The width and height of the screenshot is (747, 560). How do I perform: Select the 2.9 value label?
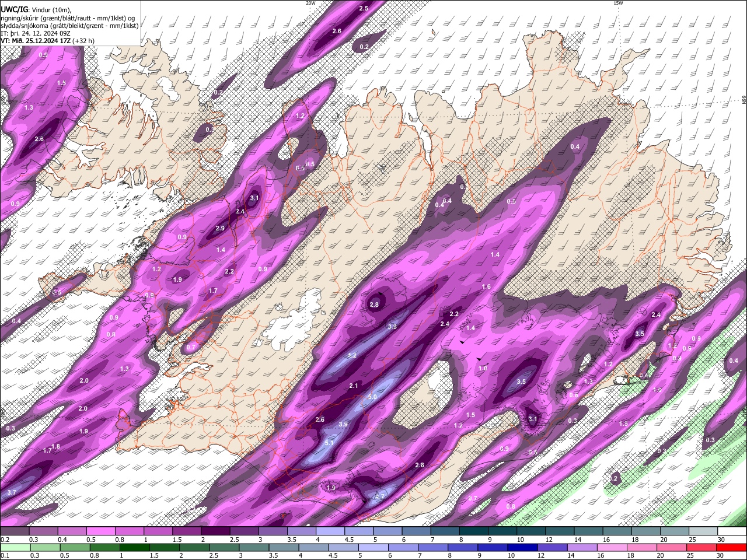[x=220, y=228]
